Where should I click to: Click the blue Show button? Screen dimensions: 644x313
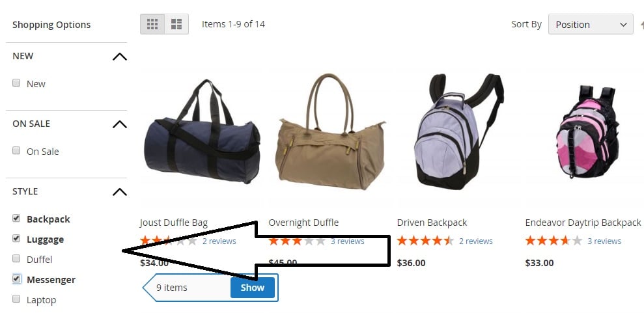point(253,288)
